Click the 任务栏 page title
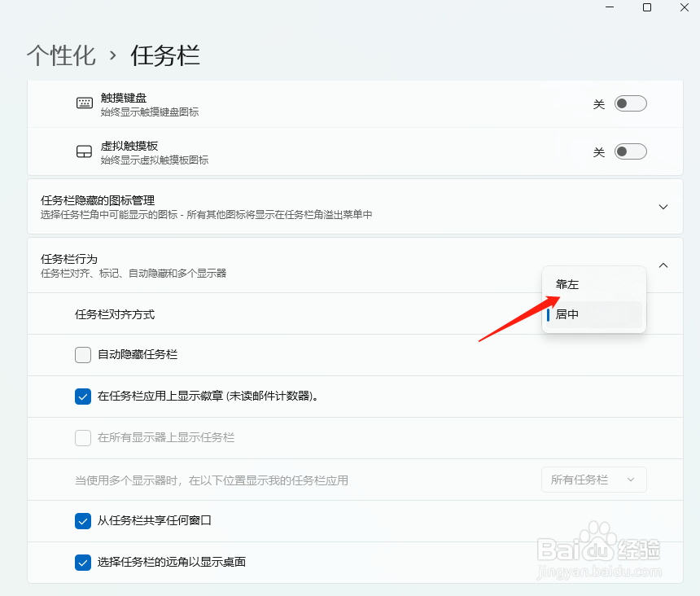 point(165,56)
